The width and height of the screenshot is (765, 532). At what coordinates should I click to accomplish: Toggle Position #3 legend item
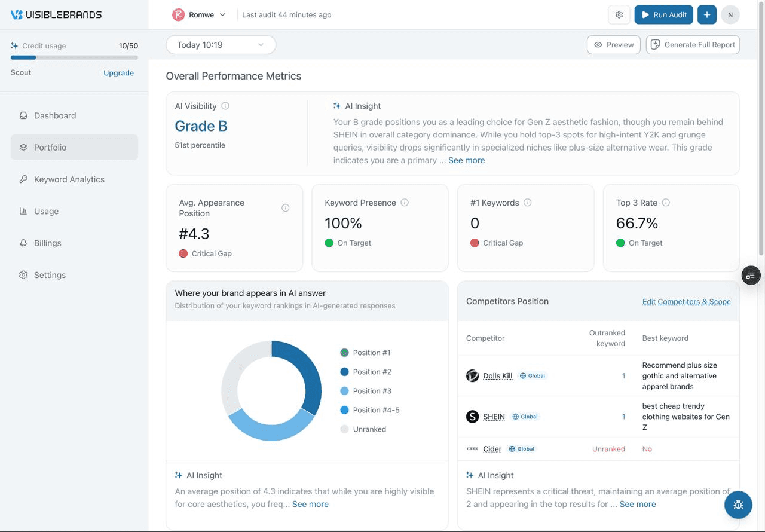(366, 391)
